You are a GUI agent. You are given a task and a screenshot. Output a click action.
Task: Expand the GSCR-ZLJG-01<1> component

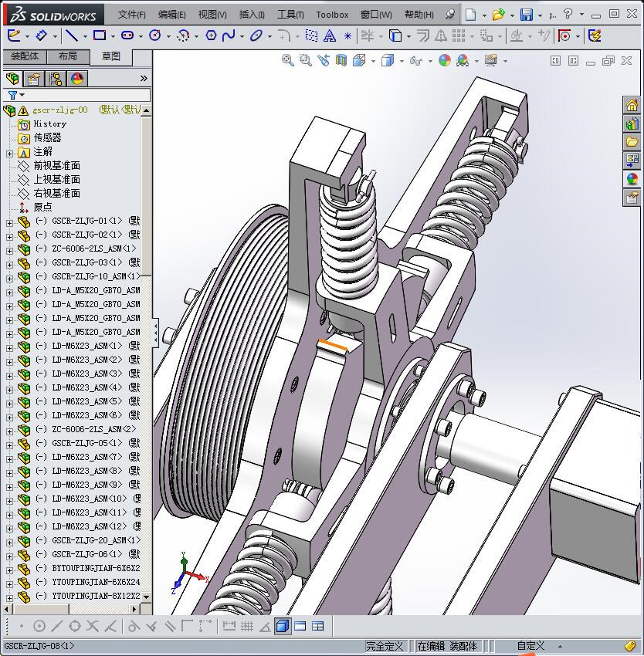(9, 223)
